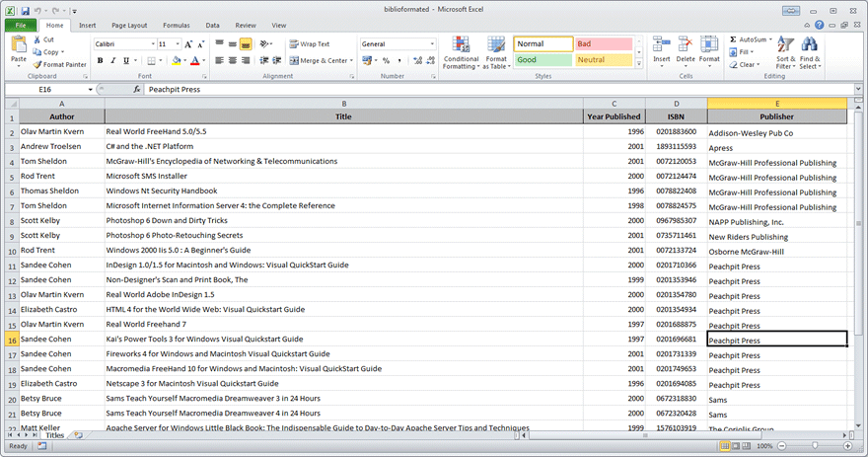
Task: Open the Fill dropdown
Action: (x=741, y=52)
